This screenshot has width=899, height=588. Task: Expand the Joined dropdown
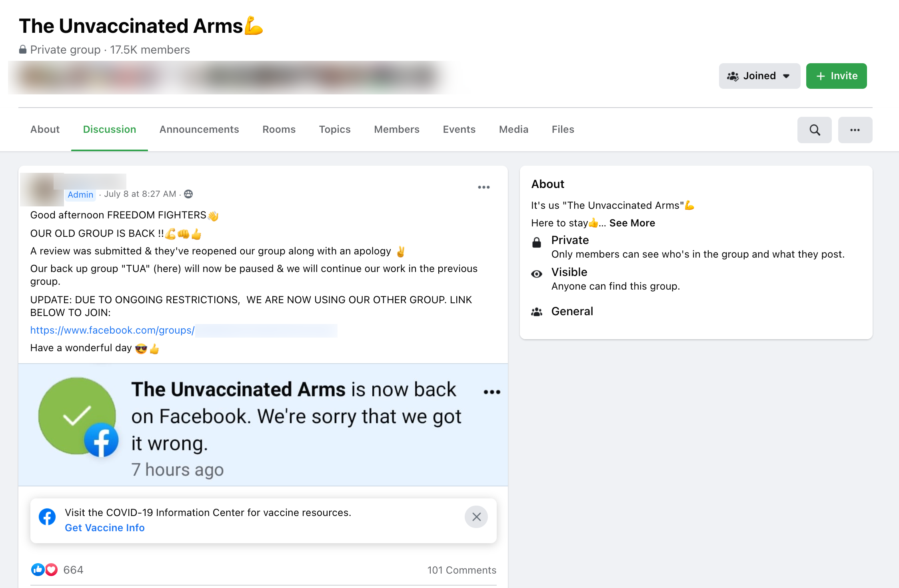coord(759,76)
